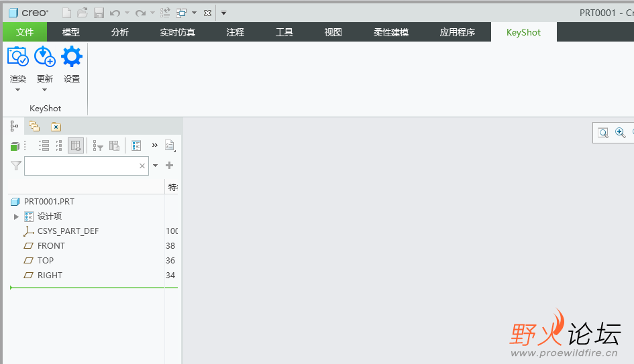The width and height of the screenshot is (634, 364).
Task: Clear the search field with X
Action: (142, 166)
